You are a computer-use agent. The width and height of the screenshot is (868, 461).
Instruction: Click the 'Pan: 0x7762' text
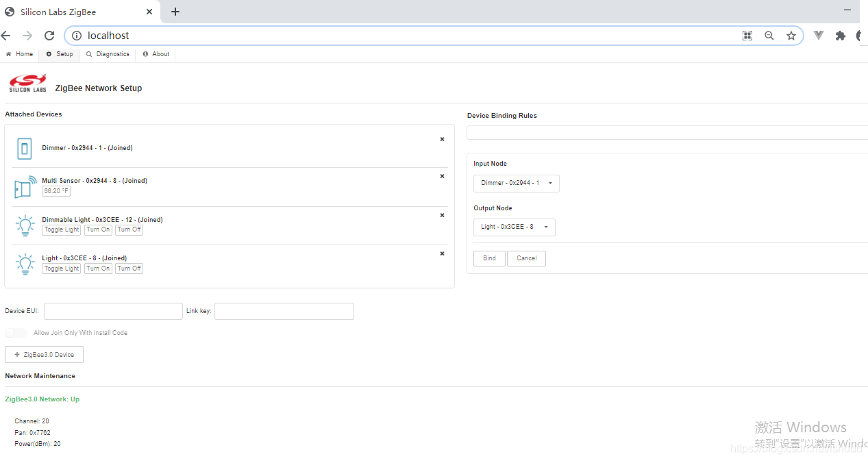pos(32,433)
